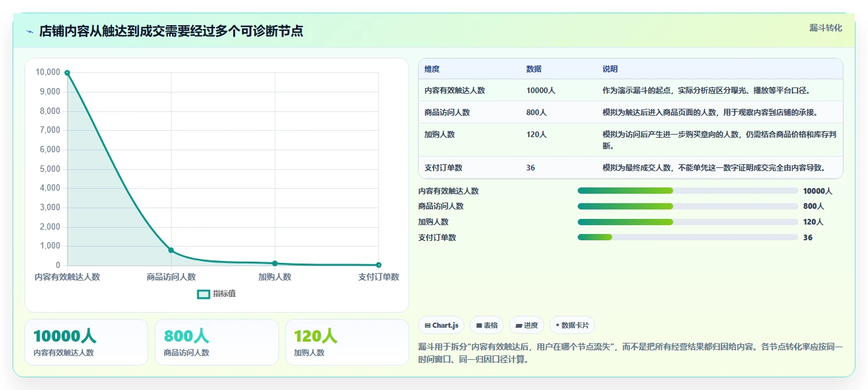Click the lightning icon beside the title

point(30,31)
